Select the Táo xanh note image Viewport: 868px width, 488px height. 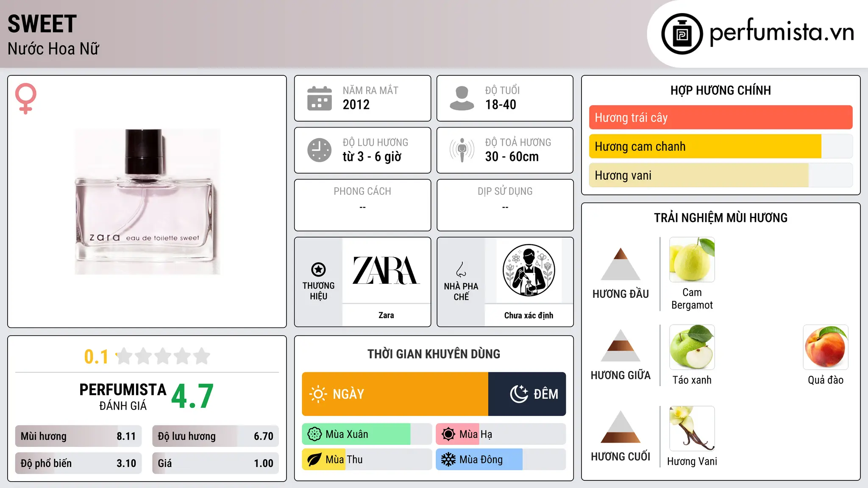click(x=692, y=347)
